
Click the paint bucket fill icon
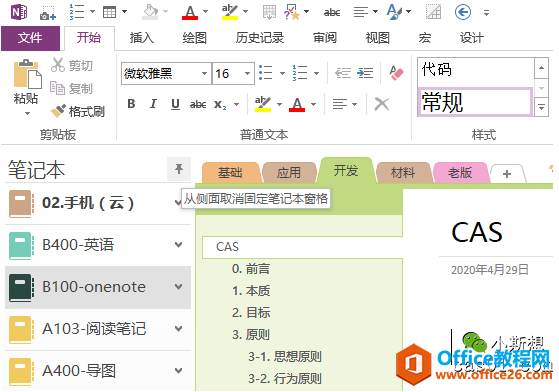tap(150, 12)
